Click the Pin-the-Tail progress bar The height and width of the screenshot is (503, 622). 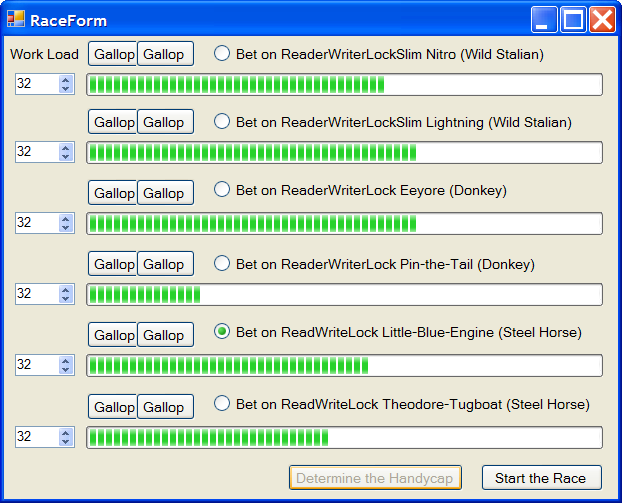(344, 294)
